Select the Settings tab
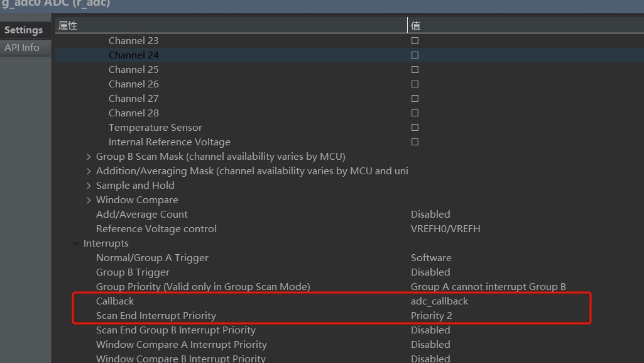 24,30
